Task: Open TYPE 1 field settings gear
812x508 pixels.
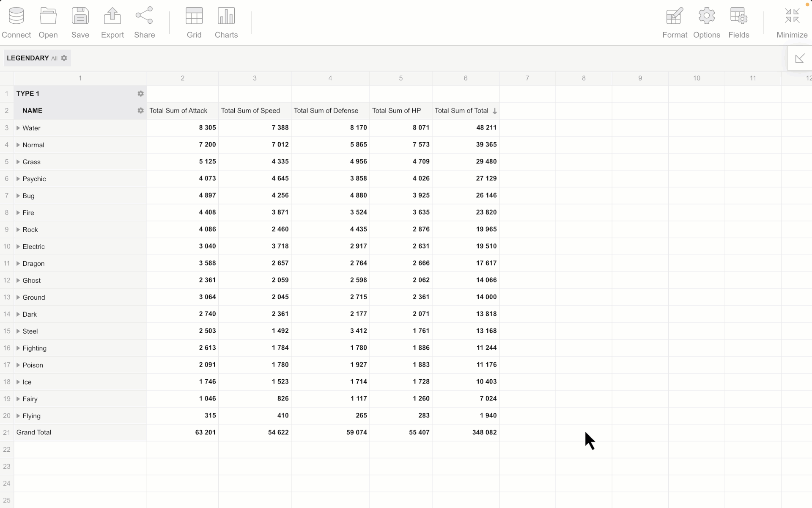Action: pos(140,94)
